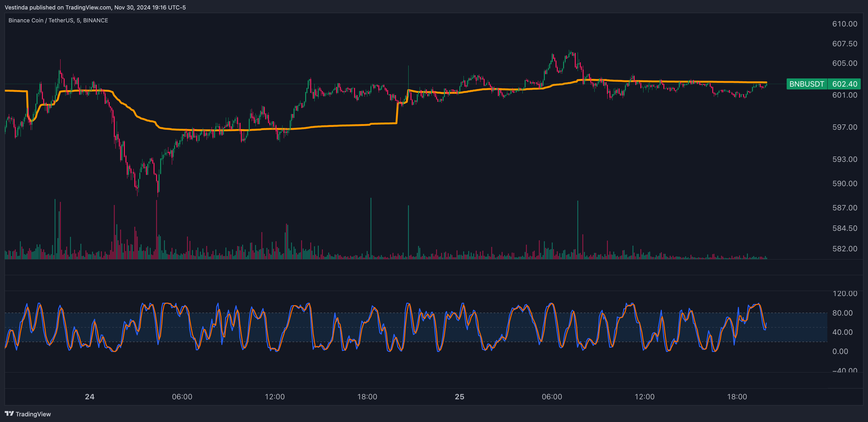Click the 602.40 current price label
The width and height of the screenshot is (868, 422).
(x=844, y=84)
